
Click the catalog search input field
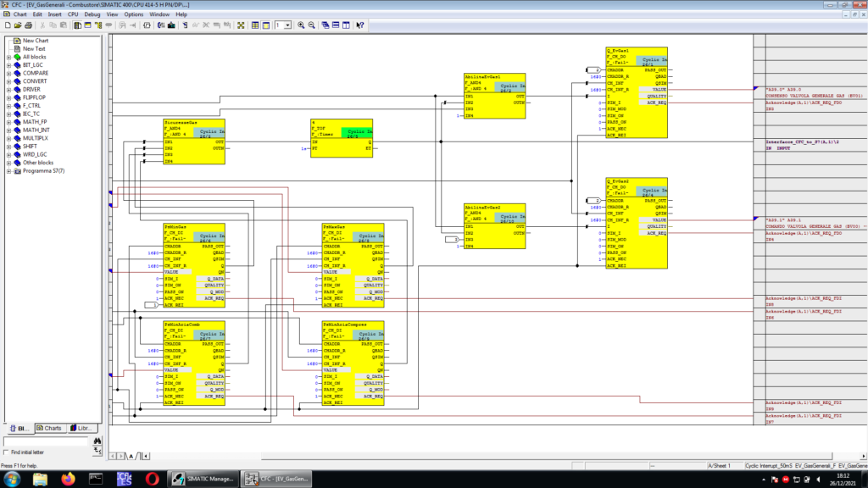46,441
